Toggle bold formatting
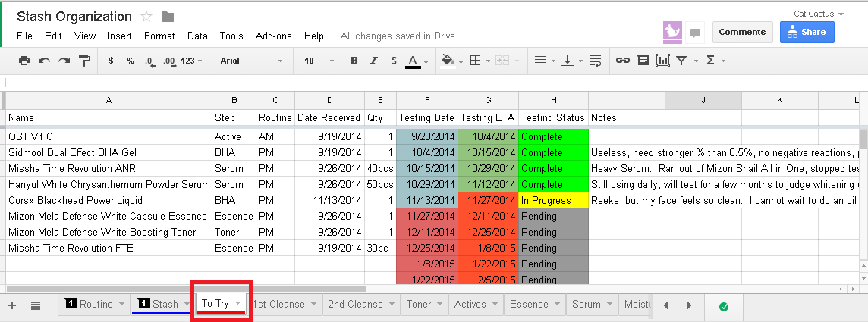The image size is (868, 322). pyautogui.click(x=354, y=61)
